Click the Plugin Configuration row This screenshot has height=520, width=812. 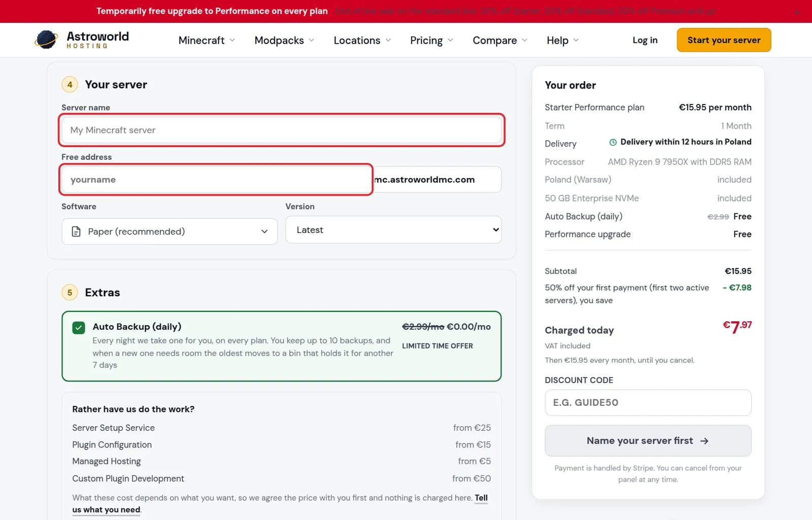tap(281, 444)
